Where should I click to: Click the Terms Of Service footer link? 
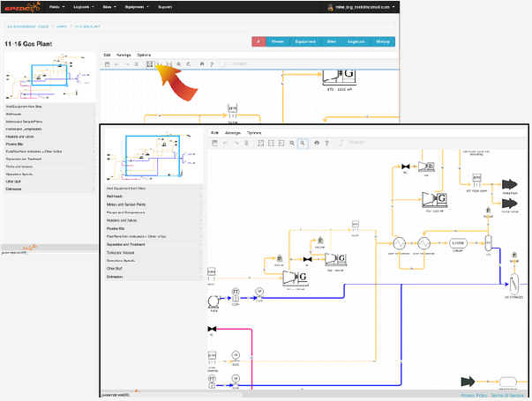(507, 396)
